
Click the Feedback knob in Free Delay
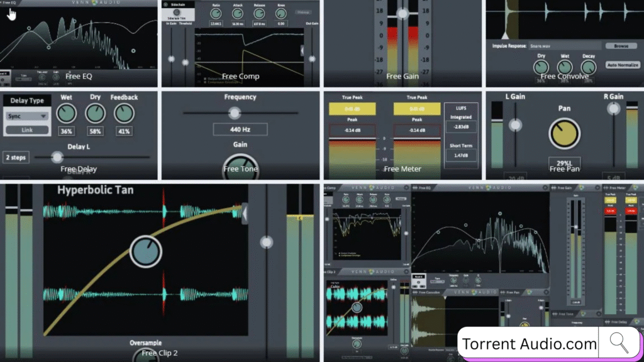(125, 113)
